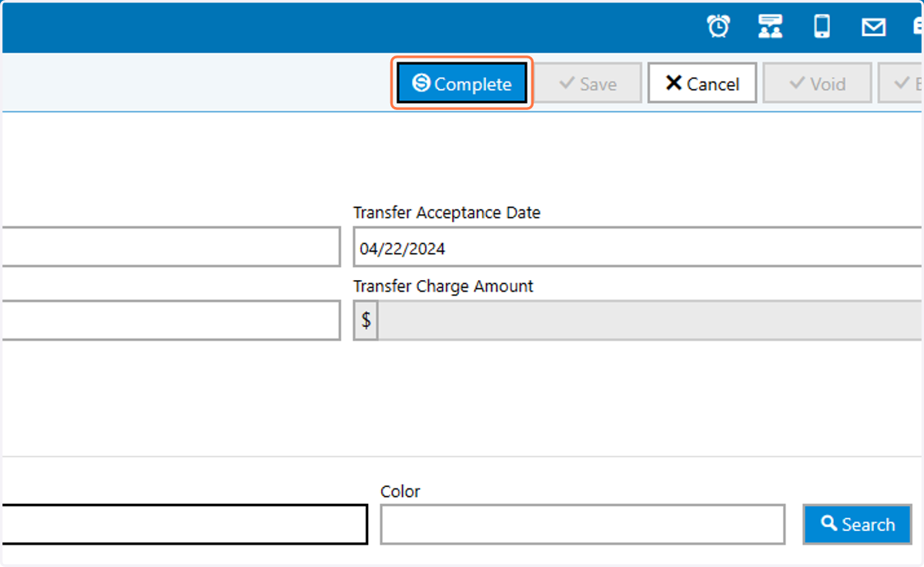Click the two-people chat bubble icon
The image size is (924, 567).
(770, 26)
